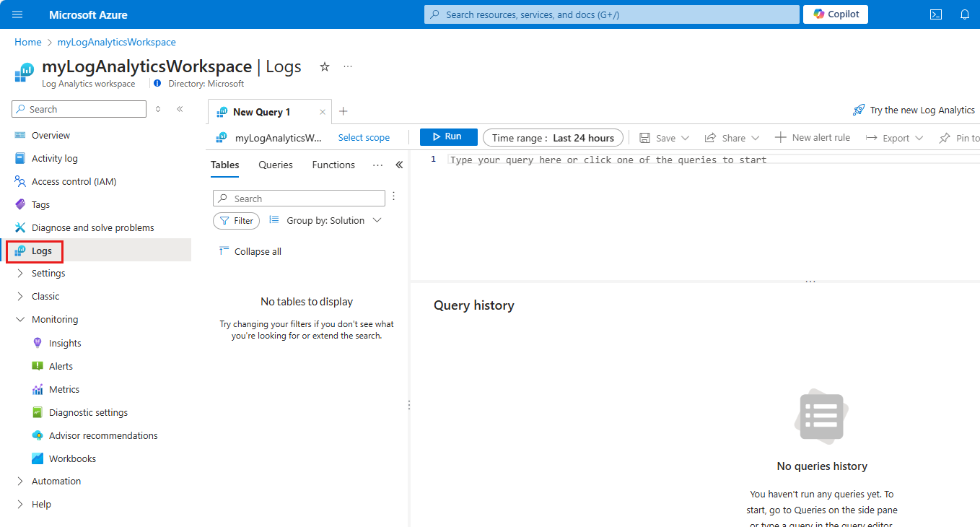Run the query
The image size is (980, 527).
click(x=449, y=137)
